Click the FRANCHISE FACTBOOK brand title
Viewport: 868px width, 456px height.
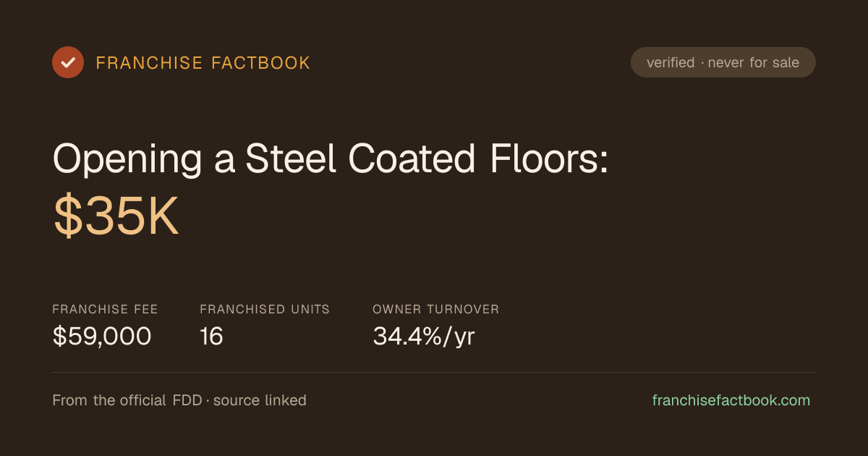click(203, 63)
